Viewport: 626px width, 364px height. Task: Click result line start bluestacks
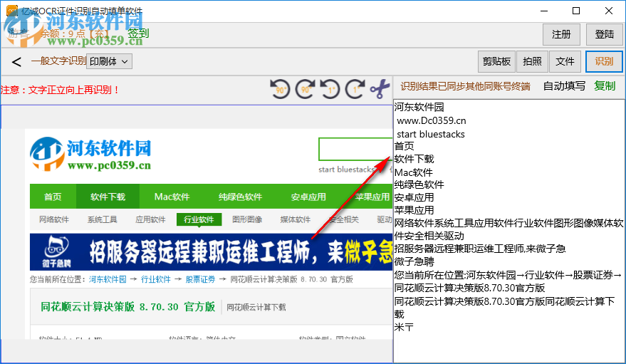(431, 134)
